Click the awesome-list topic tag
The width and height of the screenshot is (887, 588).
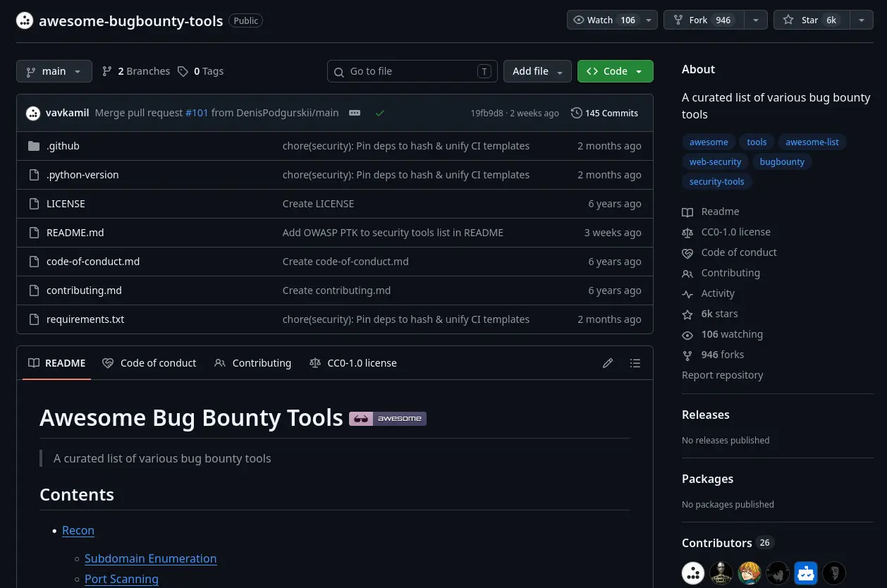click(812, 142)
